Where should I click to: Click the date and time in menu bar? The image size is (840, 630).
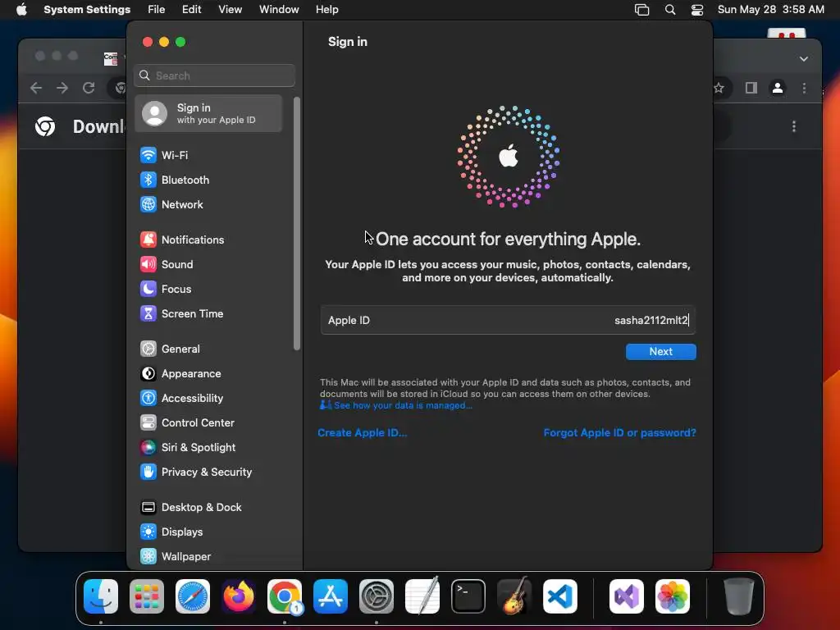pyautogui.click(x=770, y=10)
